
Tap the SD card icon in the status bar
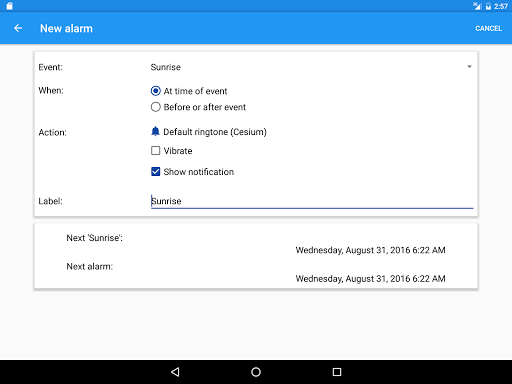tap(9, 6)
